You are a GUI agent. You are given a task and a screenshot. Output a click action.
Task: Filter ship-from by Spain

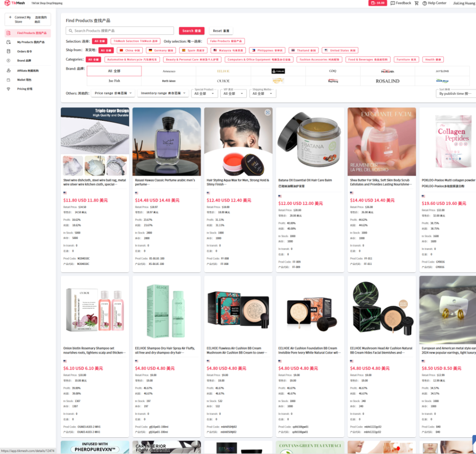[x=193, y=50]
